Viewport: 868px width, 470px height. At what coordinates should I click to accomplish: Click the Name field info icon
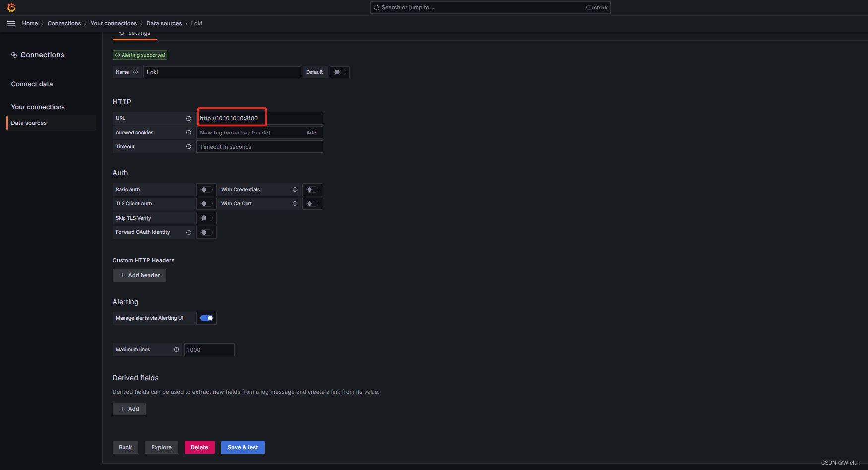coord(135,72)
